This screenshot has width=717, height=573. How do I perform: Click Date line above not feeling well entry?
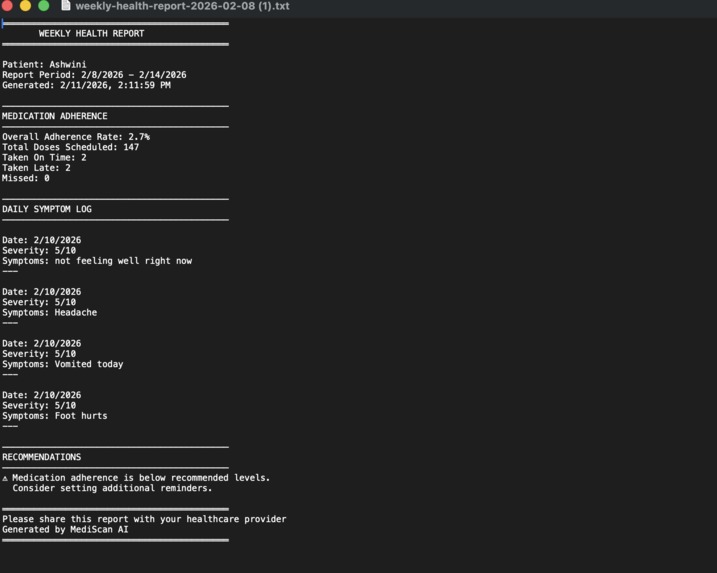coord(42,240)
